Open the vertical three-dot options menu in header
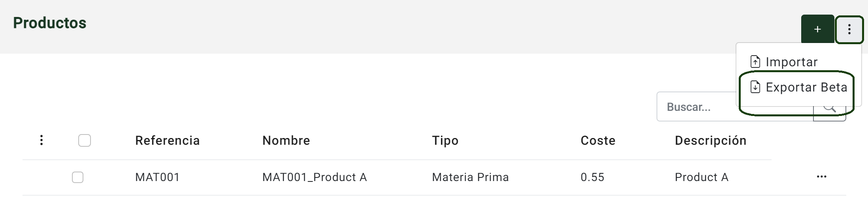 pos(849,29)
